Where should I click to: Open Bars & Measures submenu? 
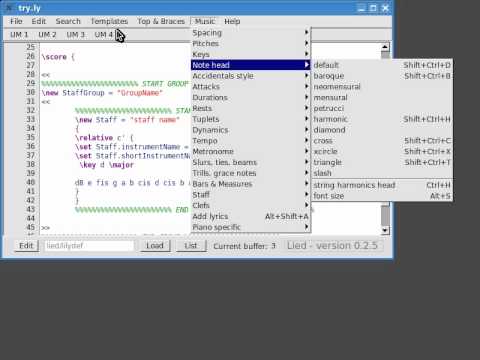pyautogui.click(x=251, y=184)
